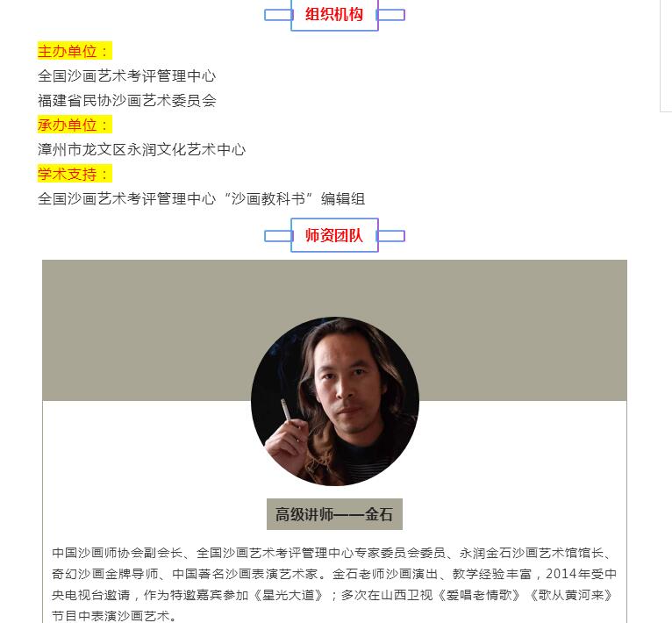Click the text 福建省民协沙画艺术委员会
The image size is (672, 623).
click(127, 100)
